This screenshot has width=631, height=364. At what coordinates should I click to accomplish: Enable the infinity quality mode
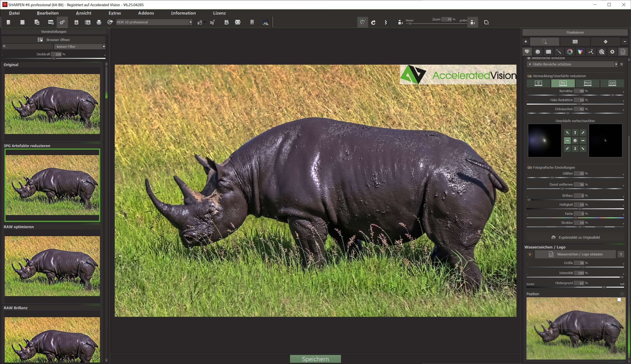coord(612,83)
